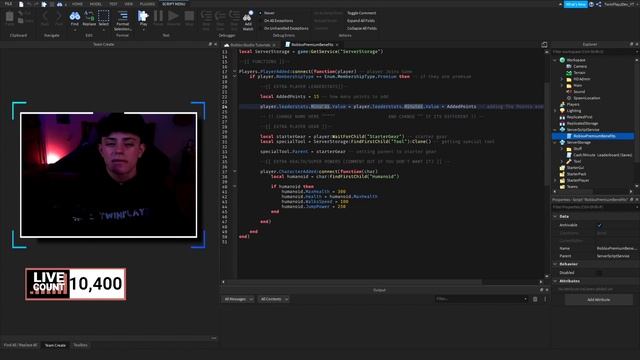Switch to the Team Create bottom tab
Screen dimensions: 640x360
55,345
